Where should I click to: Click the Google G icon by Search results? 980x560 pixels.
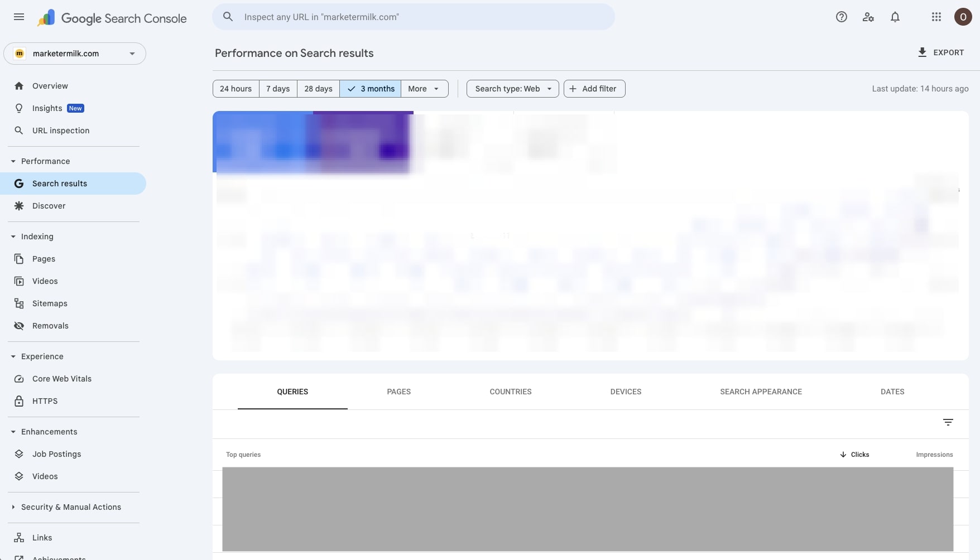19,184
